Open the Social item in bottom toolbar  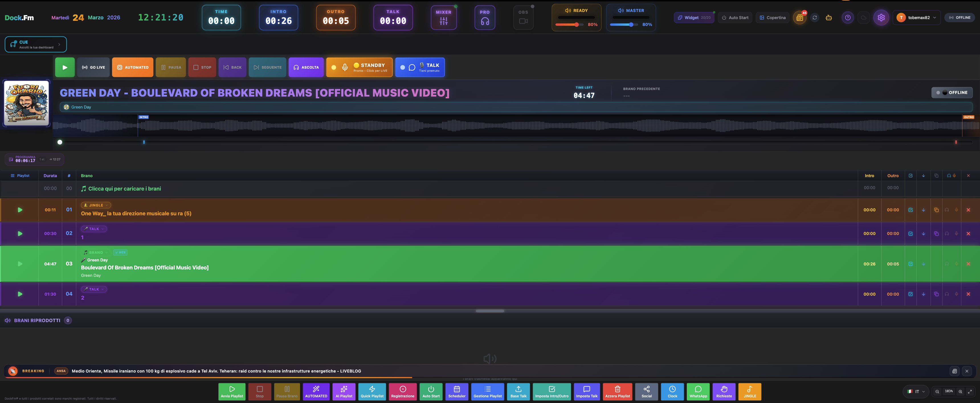click(x=646, y=392)
